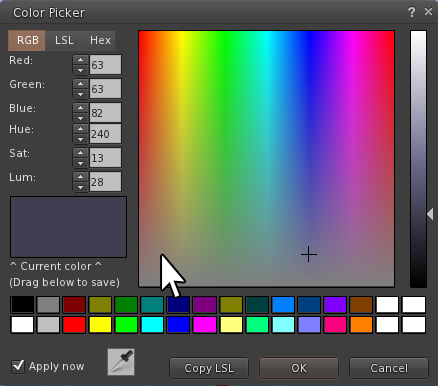
Task: Switch to the LSL tab
Action: pyautogui.click(x=64, y=40)
